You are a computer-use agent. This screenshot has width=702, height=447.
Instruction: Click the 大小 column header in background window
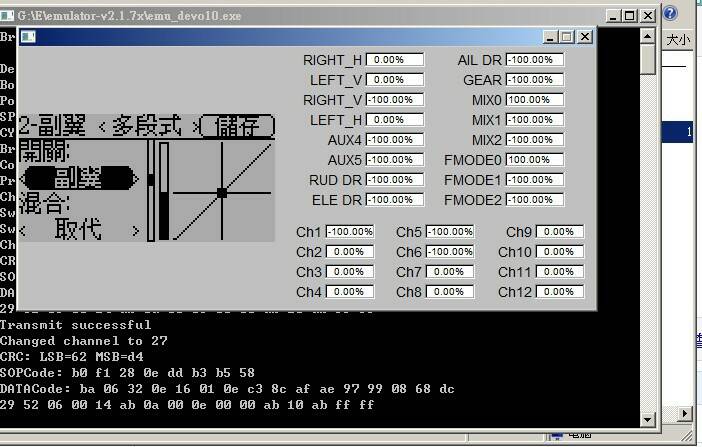click(678, 40)
